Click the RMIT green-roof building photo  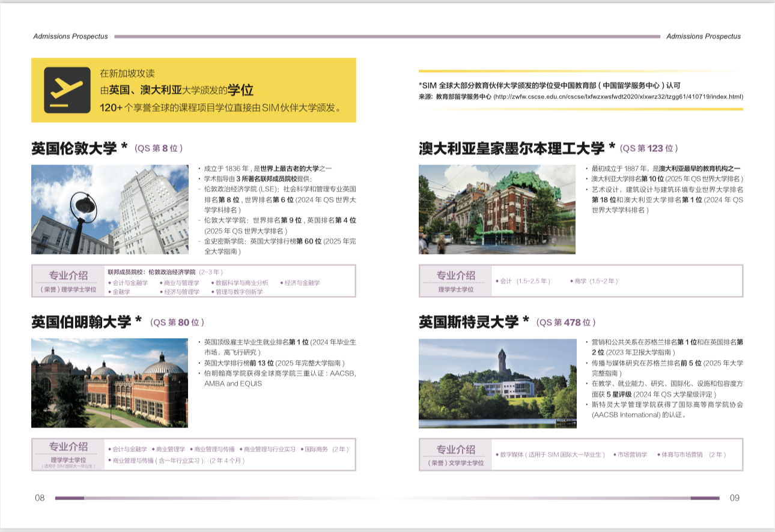click(497, 210)
